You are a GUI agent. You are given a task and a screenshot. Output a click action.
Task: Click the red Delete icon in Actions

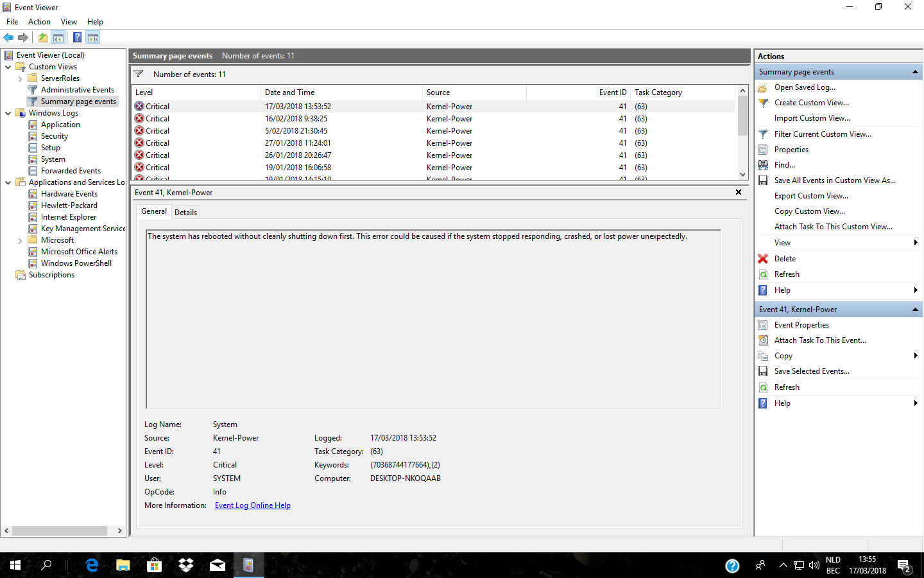click(763, 259)
